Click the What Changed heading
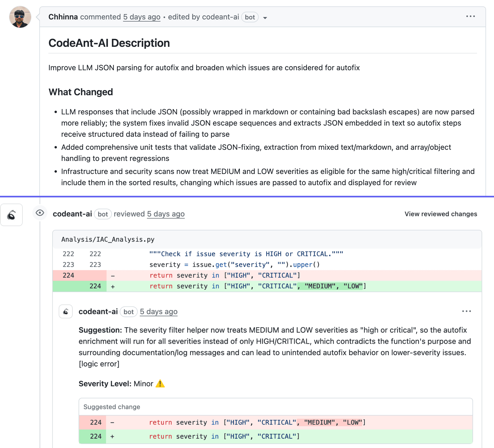 (x=81, y=92)
